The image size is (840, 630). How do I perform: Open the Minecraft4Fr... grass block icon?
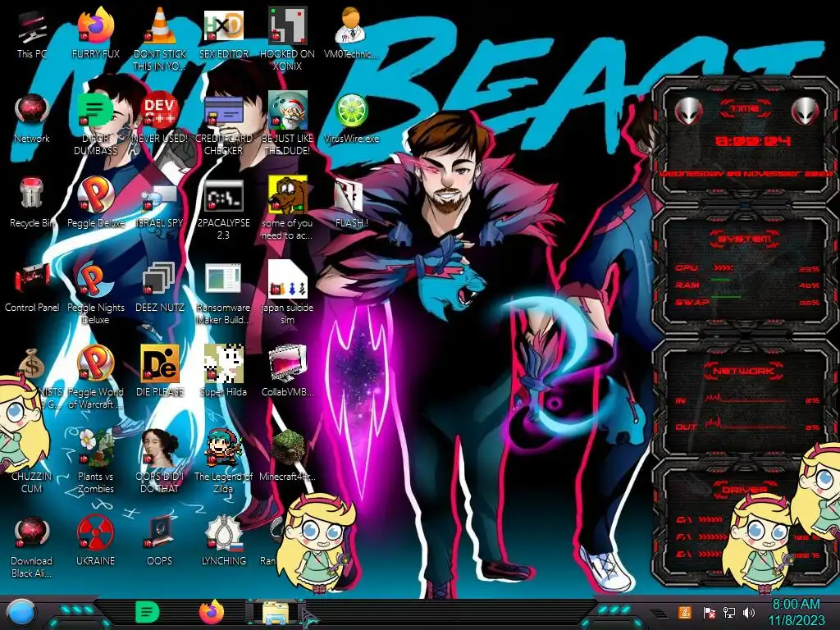(288, 456)
